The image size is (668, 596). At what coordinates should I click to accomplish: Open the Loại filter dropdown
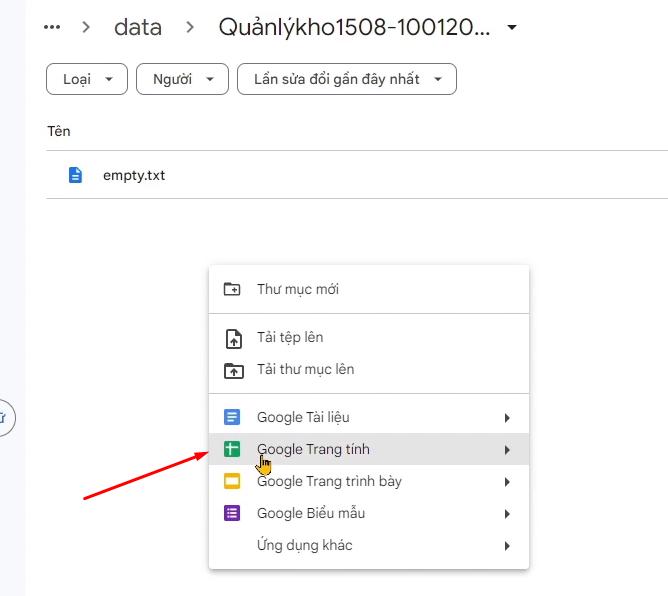tap(87, 79)
